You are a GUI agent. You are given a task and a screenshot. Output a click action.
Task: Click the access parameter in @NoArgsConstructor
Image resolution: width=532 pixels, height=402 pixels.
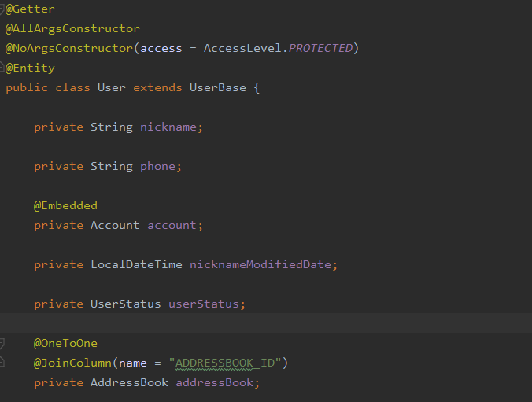161,49
